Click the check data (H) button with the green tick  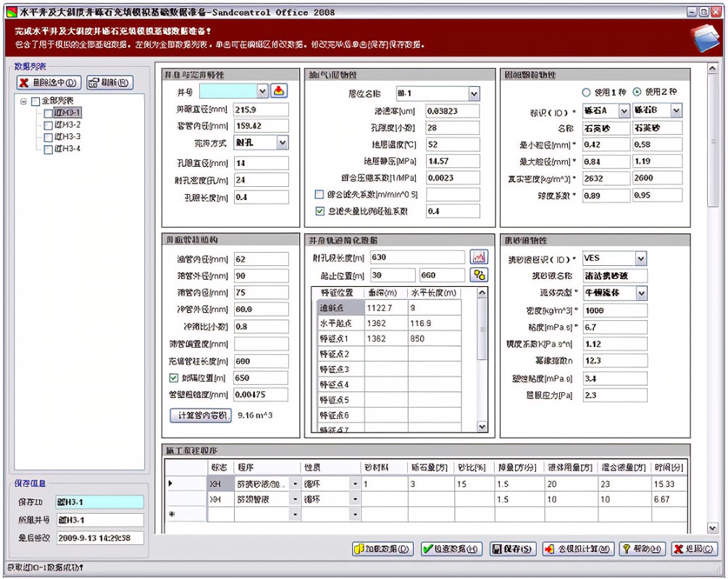(x=451, y=549)
